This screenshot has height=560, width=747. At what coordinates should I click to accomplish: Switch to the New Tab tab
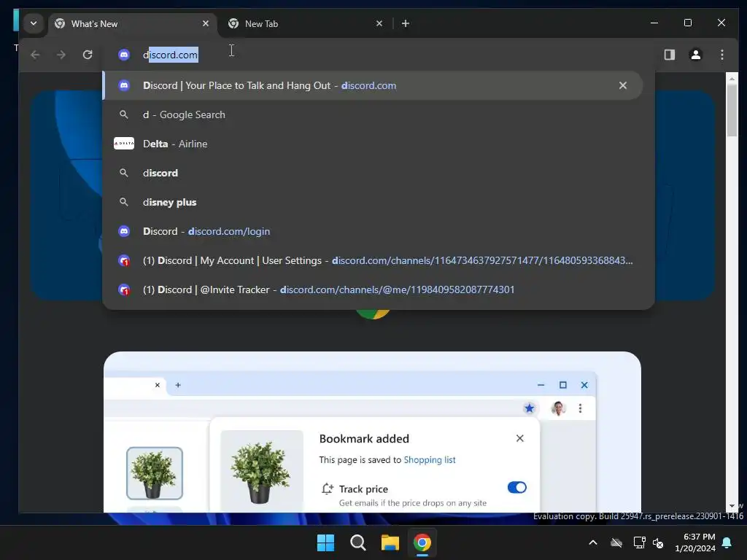click(x=305, y=24)
